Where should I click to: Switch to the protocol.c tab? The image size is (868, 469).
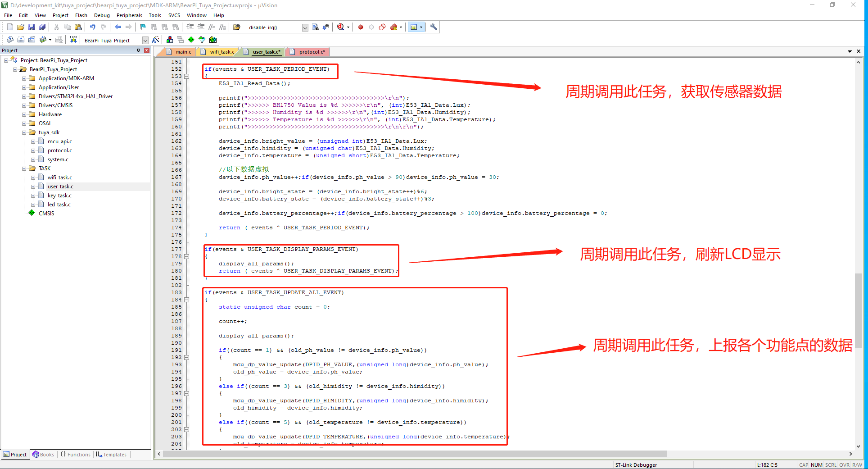312,52
